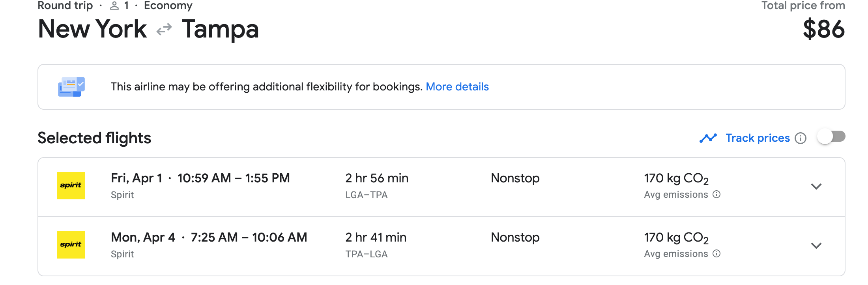Click the New York origin heading
Viewport: 868px width, 285px height.
click(92, 29)
